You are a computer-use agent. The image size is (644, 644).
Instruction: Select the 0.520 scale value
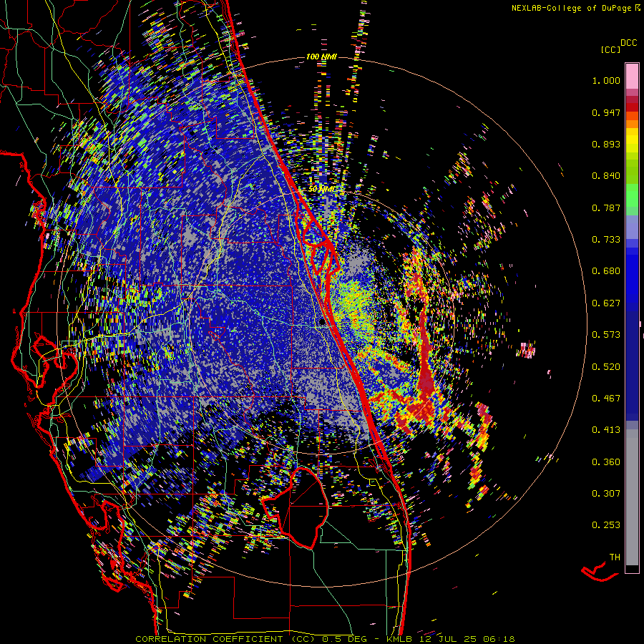[606, 367]
